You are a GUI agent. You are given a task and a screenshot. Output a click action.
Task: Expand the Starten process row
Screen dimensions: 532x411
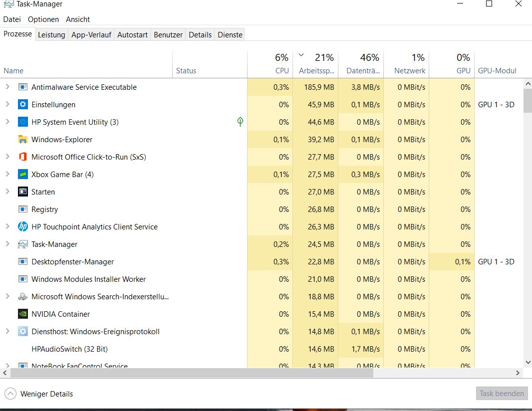[7, 191]
